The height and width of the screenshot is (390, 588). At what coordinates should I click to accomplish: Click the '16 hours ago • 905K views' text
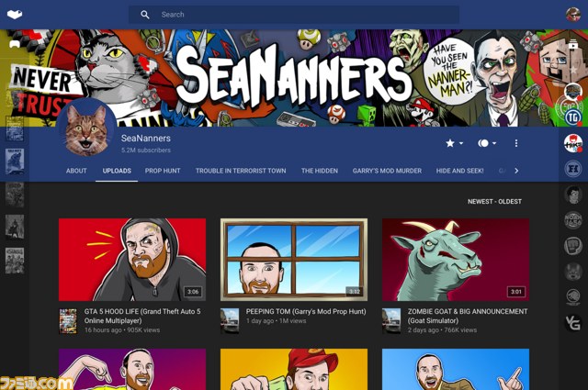122,330
